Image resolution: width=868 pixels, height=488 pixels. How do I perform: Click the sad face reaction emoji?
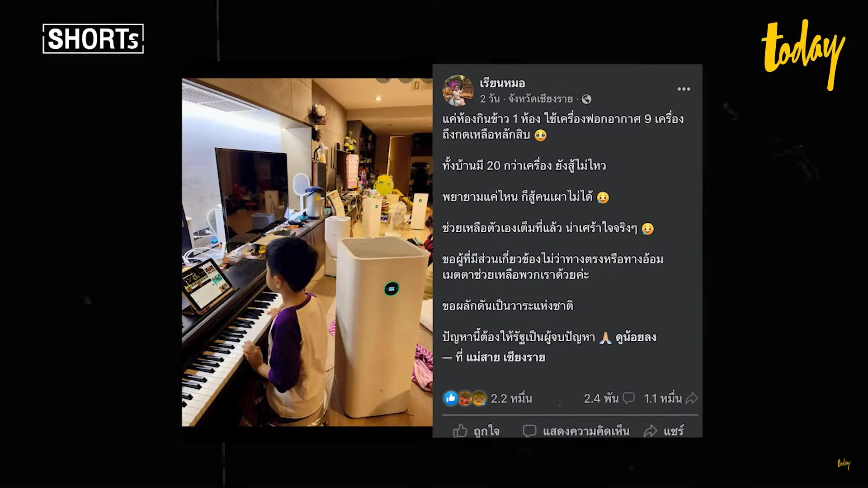[x=479, y=398]
